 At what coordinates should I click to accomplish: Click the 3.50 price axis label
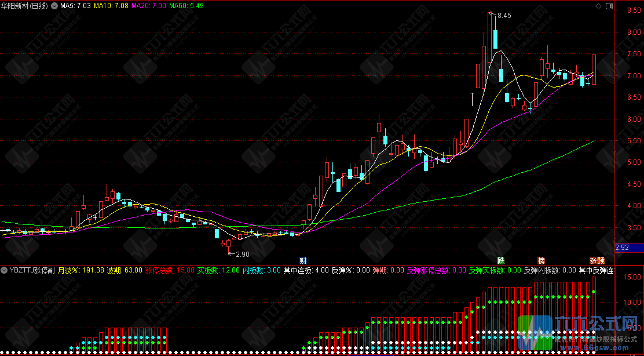click(634, 227)
